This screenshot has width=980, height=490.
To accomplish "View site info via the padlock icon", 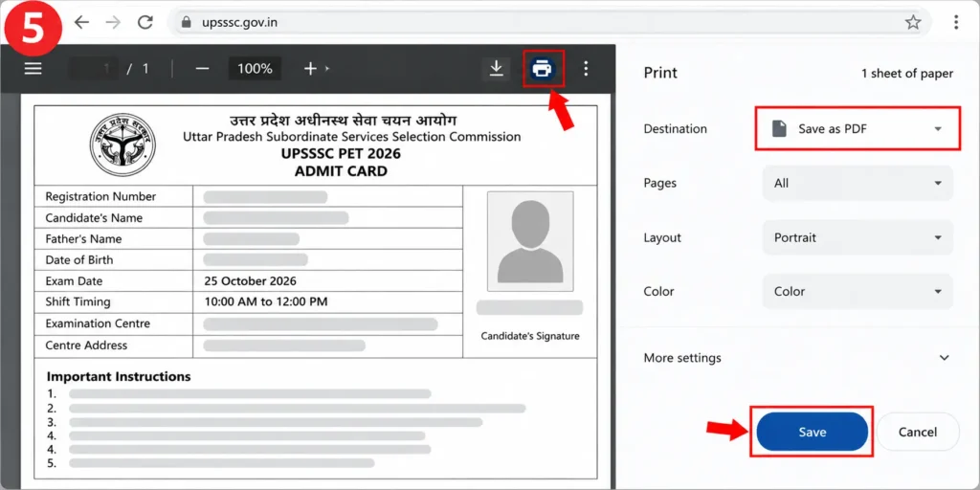I will pyautogui.click(x=186, y=23).
